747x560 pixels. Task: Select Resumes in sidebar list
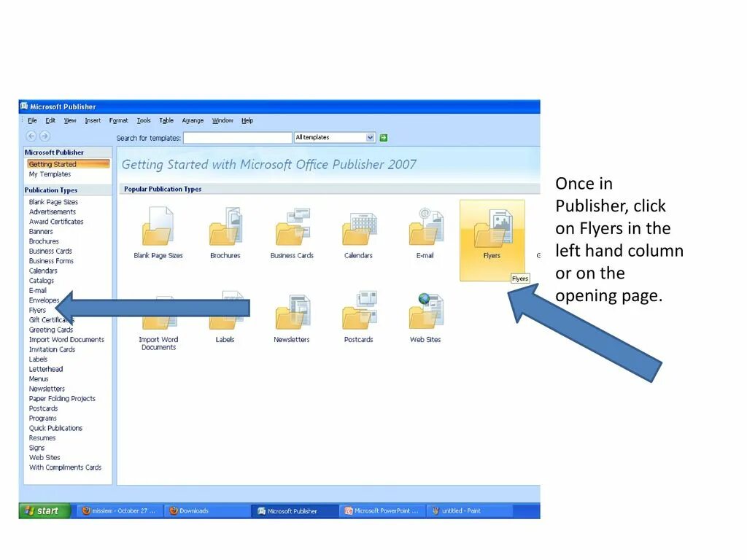42,438
